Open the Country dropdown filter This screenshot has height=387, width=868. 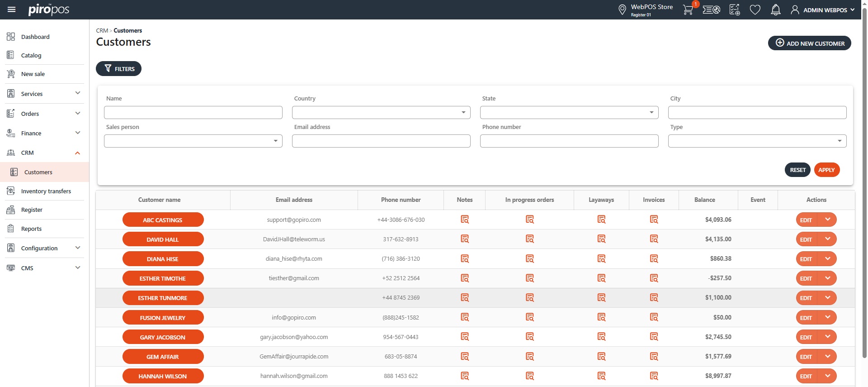pos(381,113)
